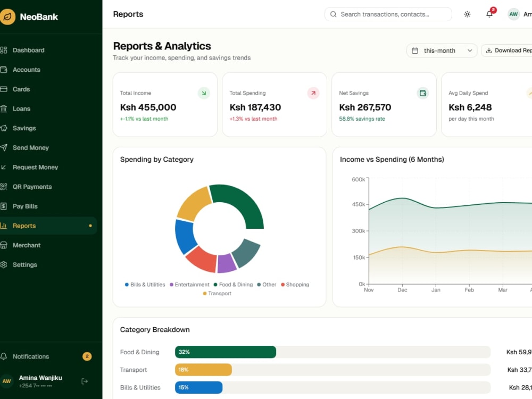This screenshot has height=399, width=532.
Task: Open Amina Wanjiku profile in sidebar
Action: (x=40, y=381)
